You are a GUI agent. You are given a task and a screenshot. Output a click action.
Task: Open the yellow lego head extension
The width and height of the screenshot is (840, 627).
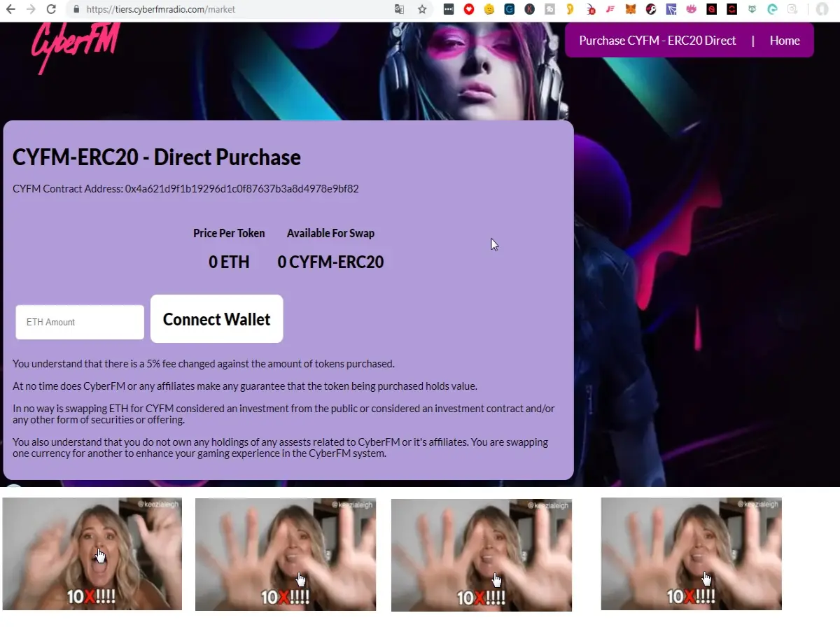489,9
